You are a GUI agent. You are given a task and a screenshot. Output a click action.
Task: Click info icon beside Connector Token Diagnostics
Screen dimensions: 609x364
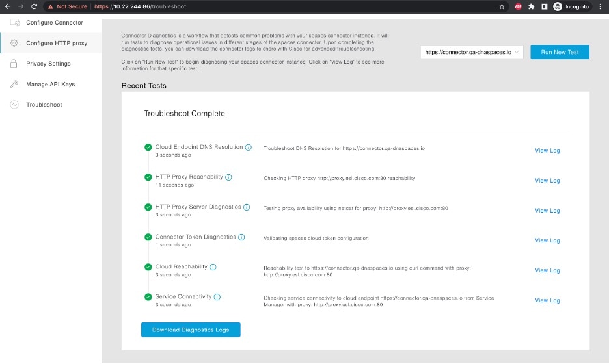(241, 237)
